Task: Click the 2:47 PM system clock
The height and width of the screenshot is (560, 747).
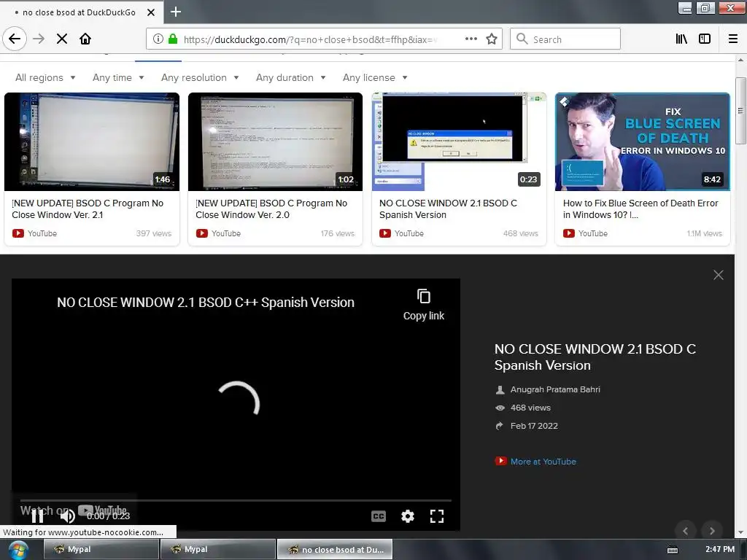Action: 719,549
